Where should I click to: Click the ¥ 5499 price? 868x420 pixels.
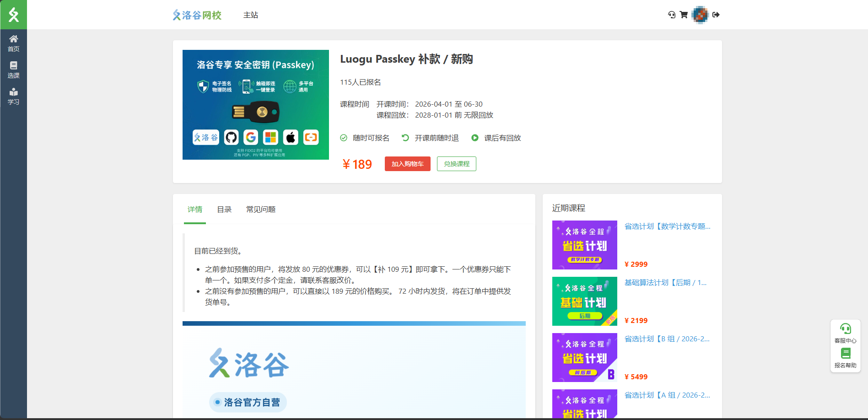click(636, 377)
